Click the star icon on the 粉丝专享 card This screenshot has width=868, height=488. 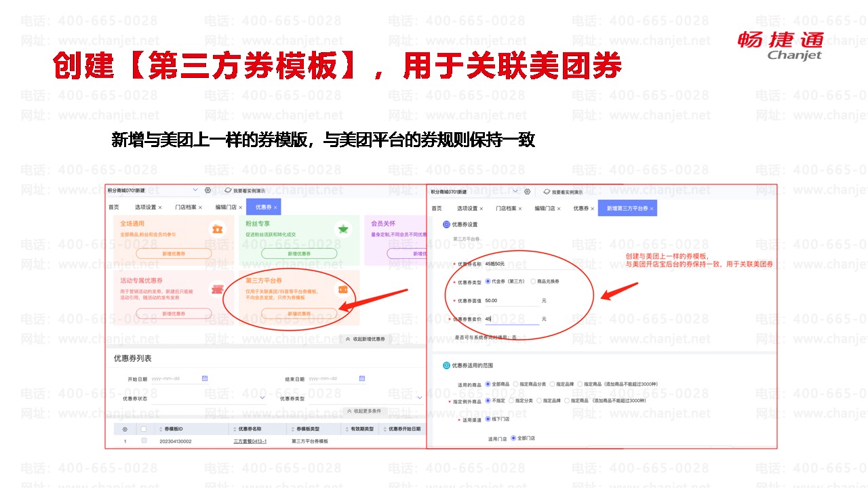point(343,230)
